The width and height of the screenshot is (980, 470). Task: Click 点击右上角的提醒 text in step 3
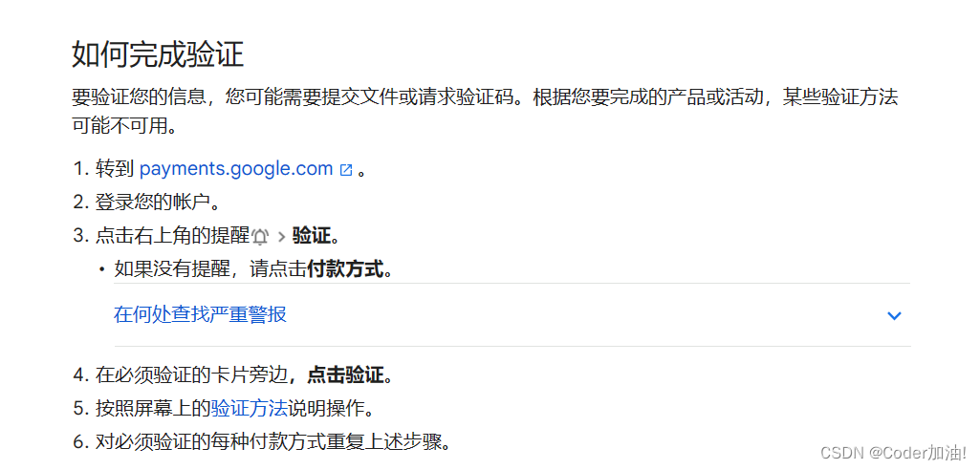click(x=172, y=236)
